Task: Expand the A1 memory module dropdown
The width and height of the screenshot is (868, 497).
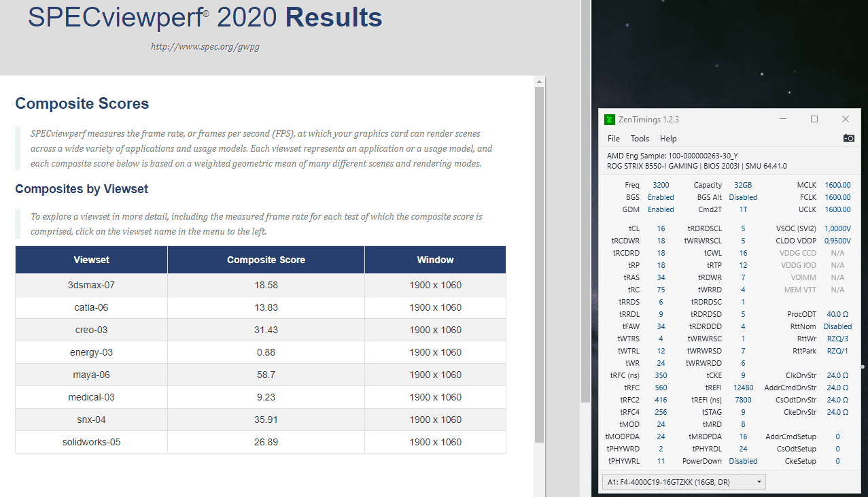Action: [684, 482]
